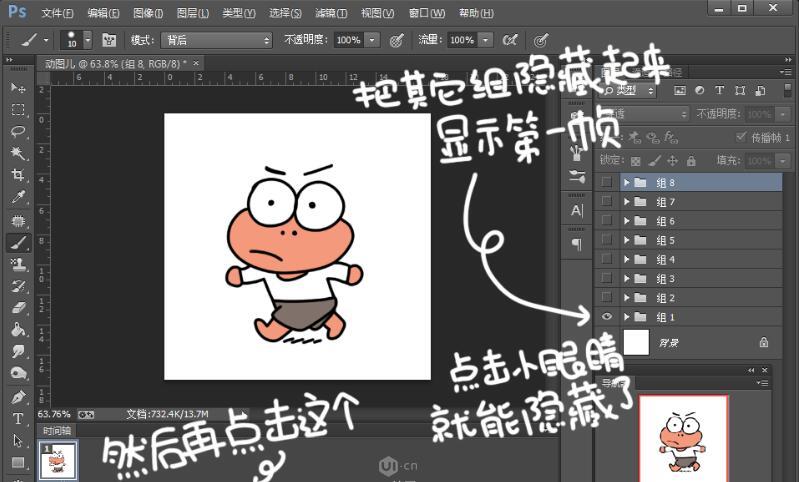
Task: Click zoom percentage field 63.76%
Action: [x=54, y=414]
